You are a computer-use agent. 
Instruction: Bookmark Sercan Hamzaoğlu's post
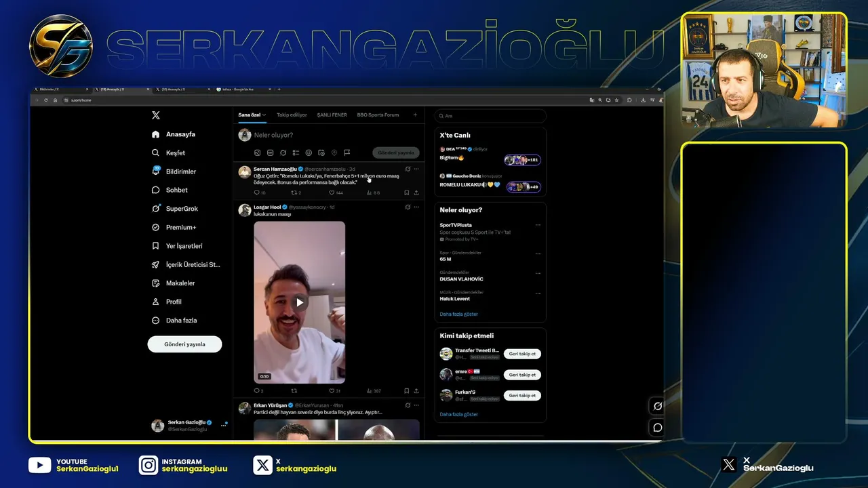(x=407, y=192)
